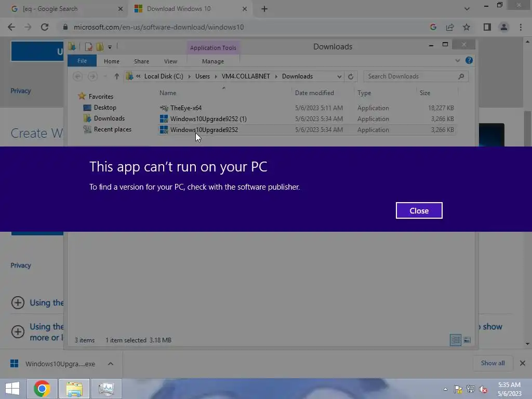The image size is (532, 399).
Task: Select the TheEye-x64 file
Action: click(185, 108)
